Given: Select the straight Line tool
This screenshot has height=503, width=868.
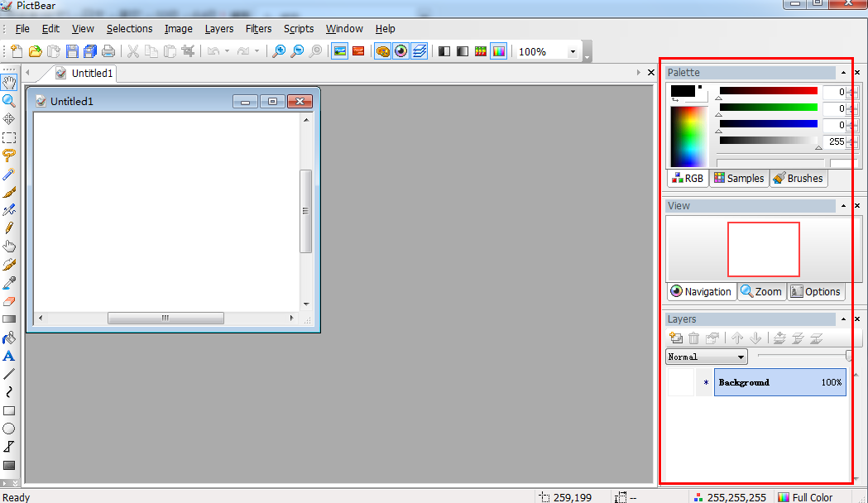Looking at the screenshot, I should [x=9, y=374].
